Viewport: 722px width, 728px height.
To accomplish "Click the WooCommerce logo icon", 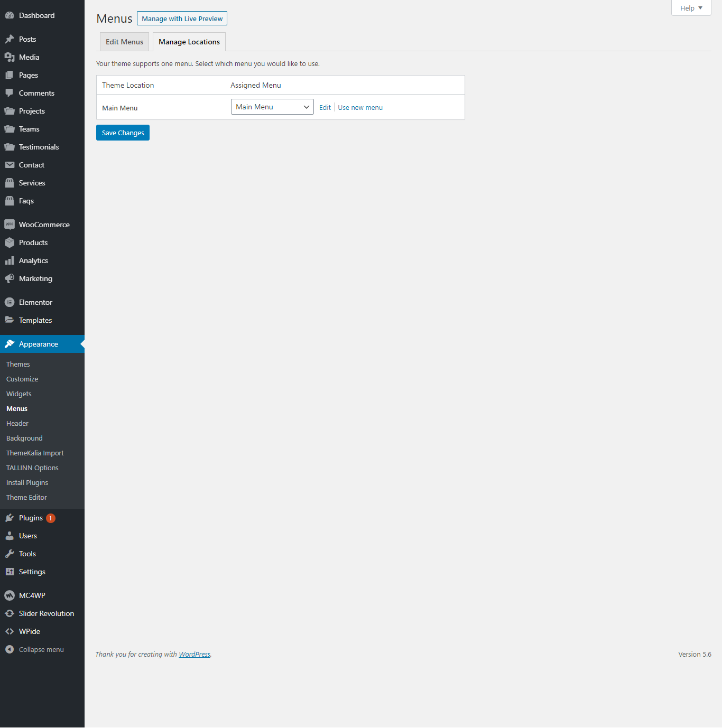I will pyautogui.click(x=10, y=225).
